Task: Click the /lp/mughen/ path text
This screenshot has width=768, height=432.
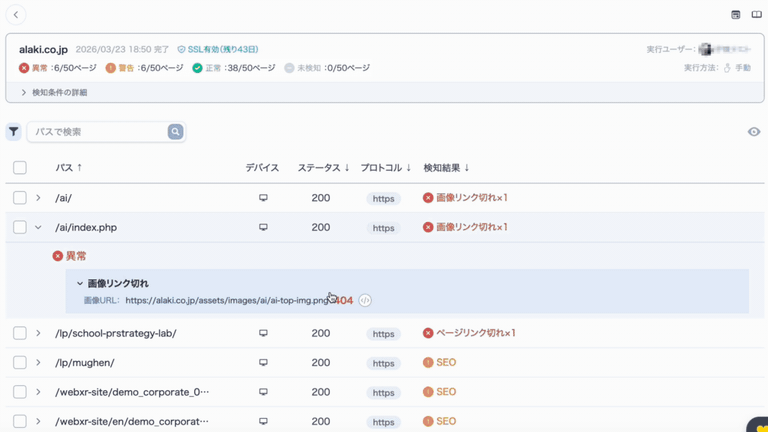Action: [x=85, y=362]
